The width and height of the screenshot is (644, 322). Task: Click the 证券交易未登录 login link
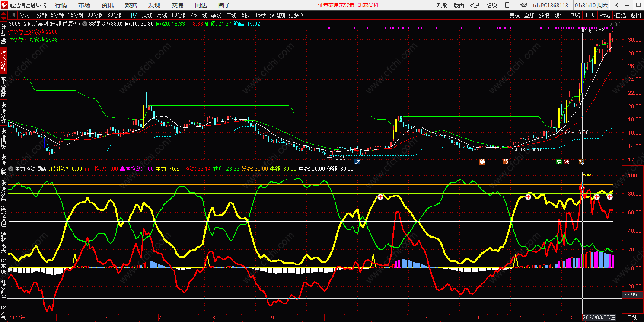pyautogui.click(x=336, y=5)
